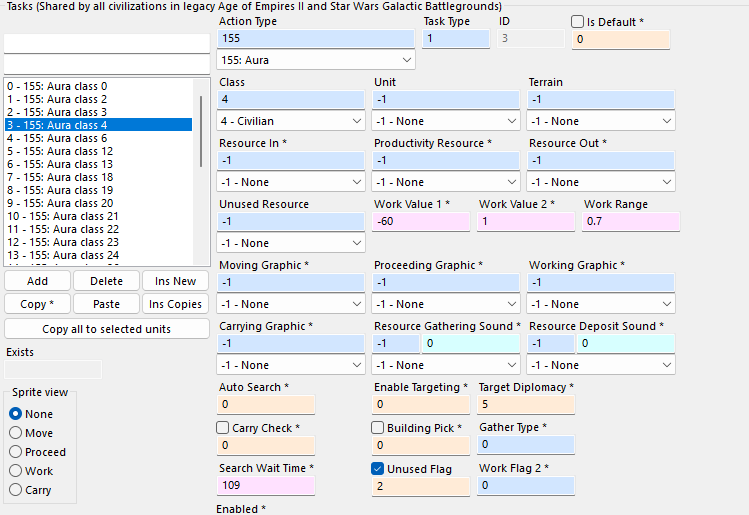Select task 0 - 155: Aura class 0
This screenshot has width=749, height=515.
pyautogui.click(x=98, y=86)
